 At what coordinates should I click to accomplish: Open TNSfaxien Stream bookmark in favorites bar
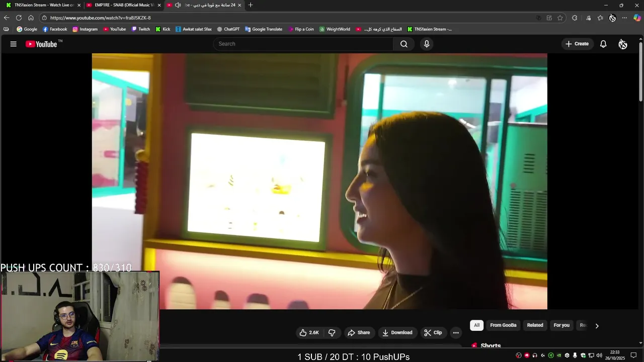(x=429, y=29)
